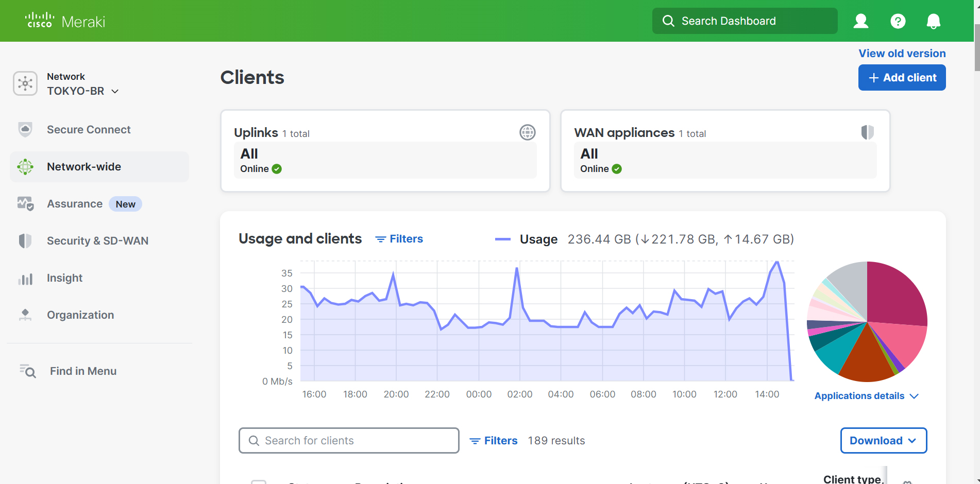Image resolution: width=980 pixels, height=484 pixels.
Task: Open the Download dropdown button
Action: [883, 441]
